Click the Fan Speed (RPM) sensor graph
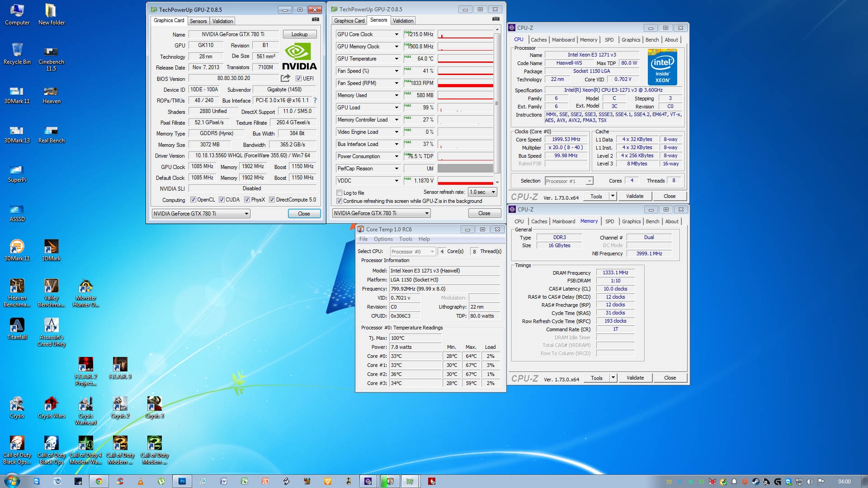This screenshot has height=488, width=868. [465, 83]
